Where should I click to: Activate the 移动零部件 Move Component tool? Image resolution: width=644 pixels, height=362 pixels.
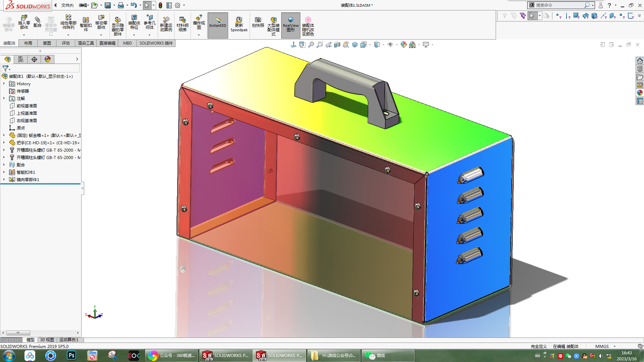pos(101,22)
